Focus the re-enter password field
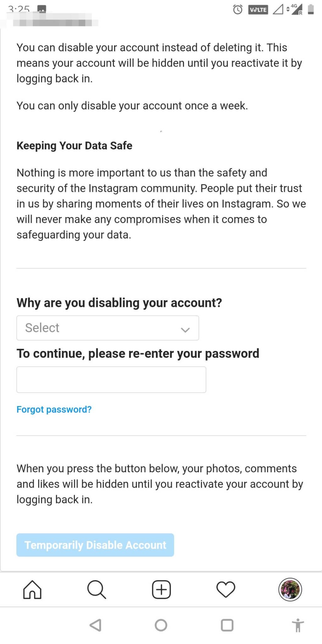 pos(111,379)
